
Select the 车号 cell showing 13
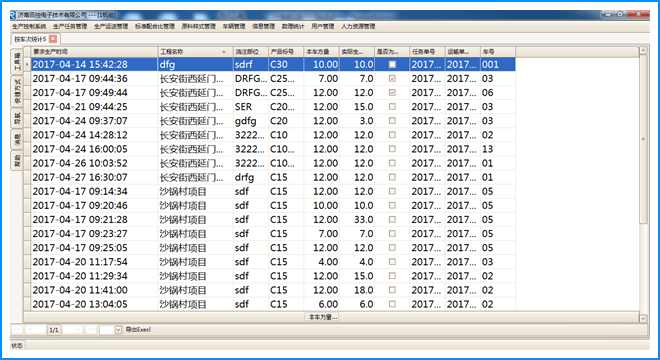pos(498,149)
